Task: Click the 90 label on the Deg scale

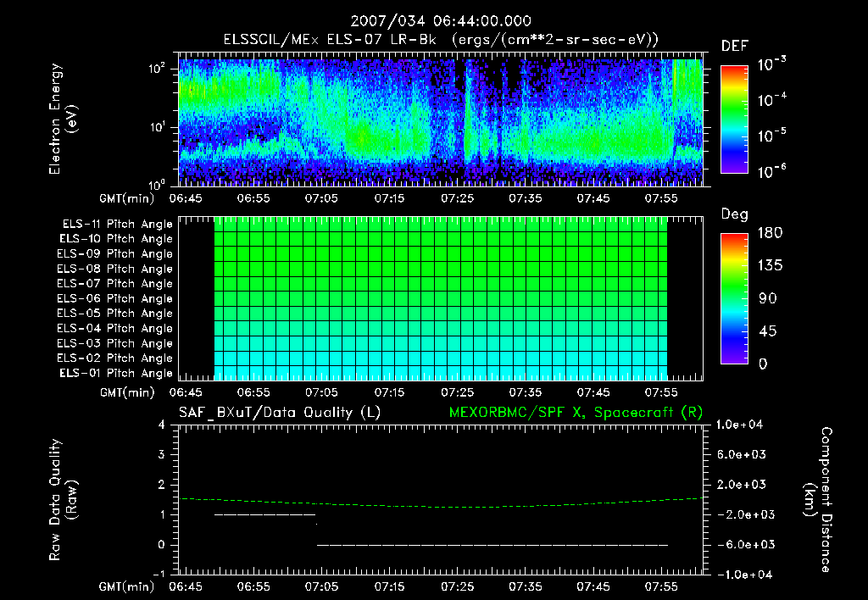Action: 767,298
